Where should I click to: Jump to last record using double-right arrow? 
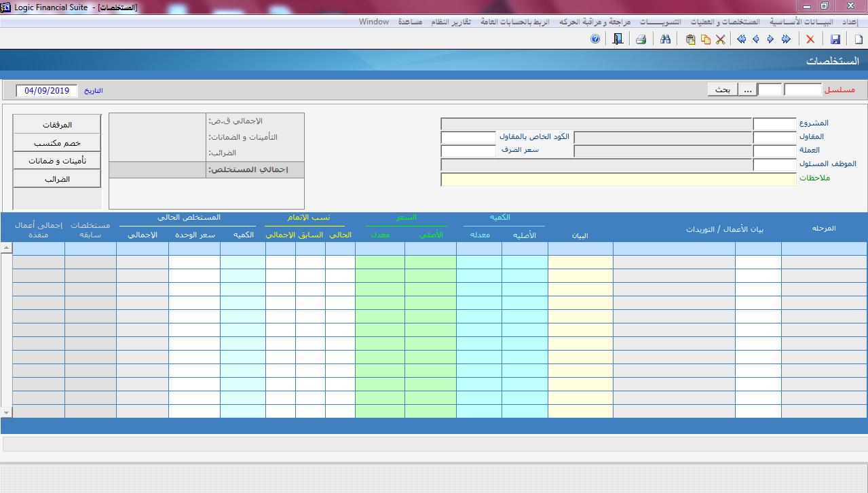pos(786,39)
